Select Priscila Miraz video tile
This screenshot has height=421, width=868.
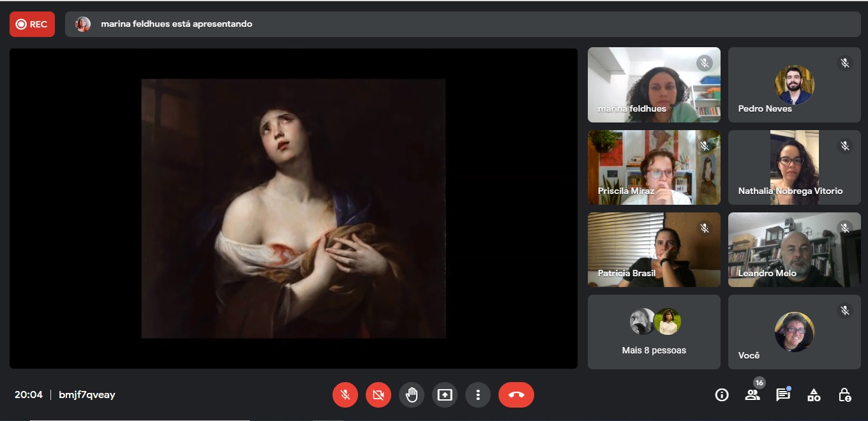pyautogui.click(x=654, y=167)
